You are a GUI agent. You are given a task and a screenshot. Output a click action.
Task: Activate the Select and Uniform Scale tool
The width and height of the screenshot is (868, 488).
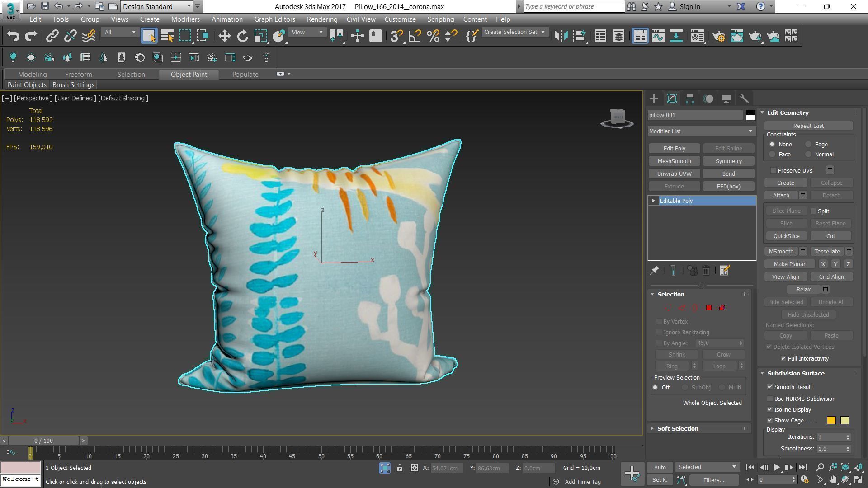click(x=260, y=36)
